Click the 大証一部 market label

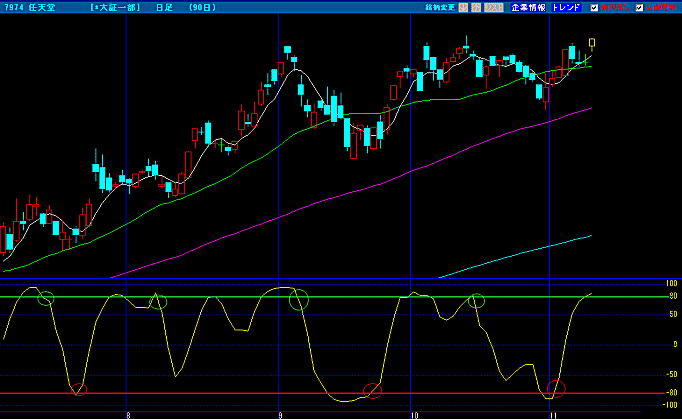116,7
